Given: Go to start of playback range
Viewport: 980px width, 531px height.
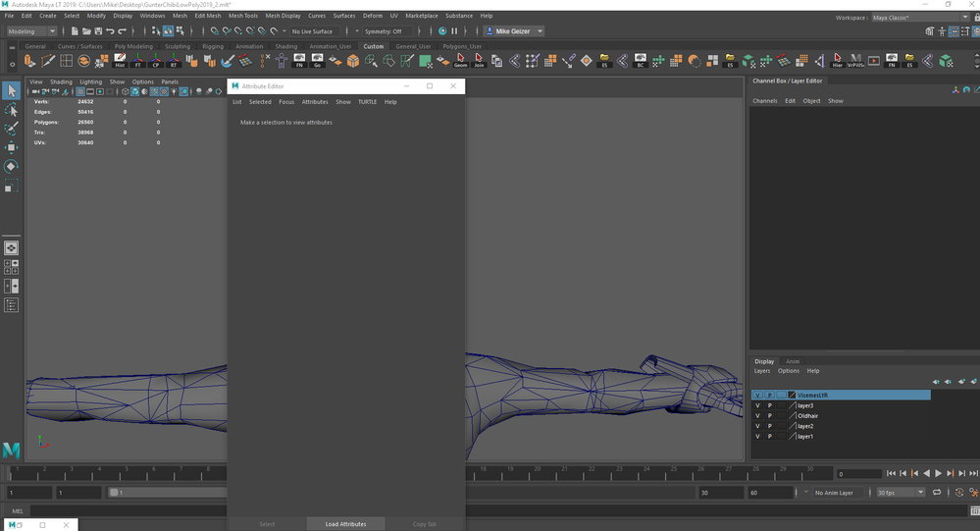Looking at the screenshot, I should [x=892, y=473].
